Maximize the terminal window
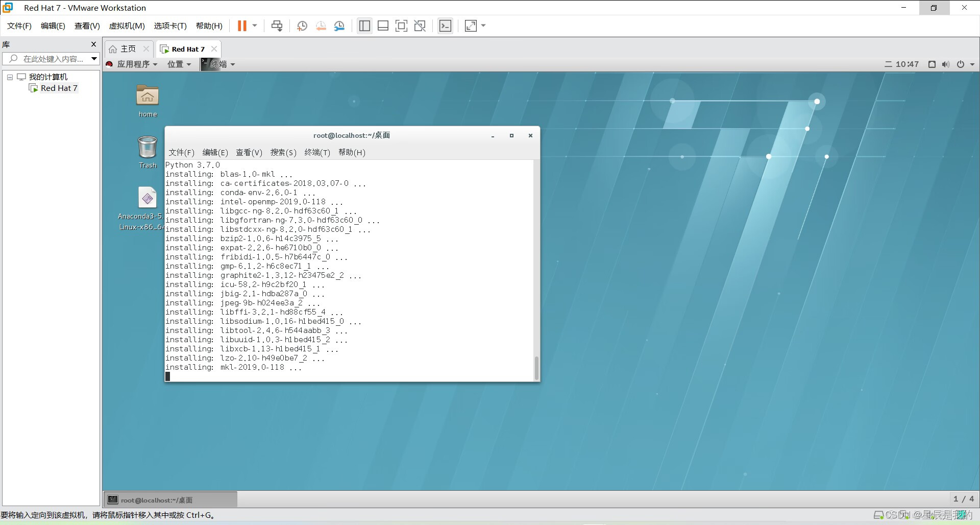 (x=511, y=136)
